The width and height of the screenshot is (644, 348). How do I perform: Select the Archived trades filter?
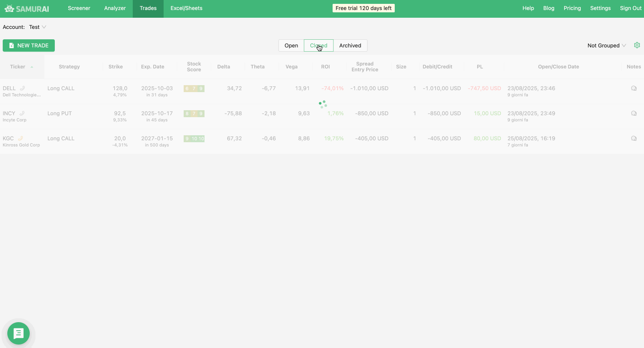coord(350,45)
